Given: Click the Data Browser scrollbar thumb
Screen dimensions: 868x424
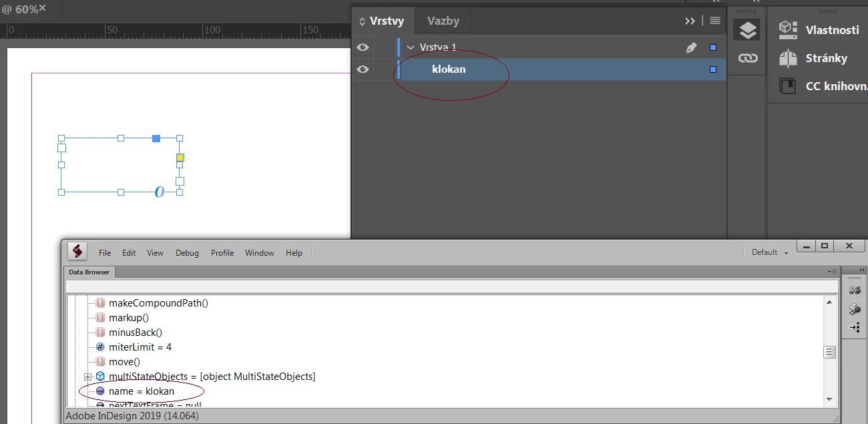Looking at the screenshot, I should 829,352.
